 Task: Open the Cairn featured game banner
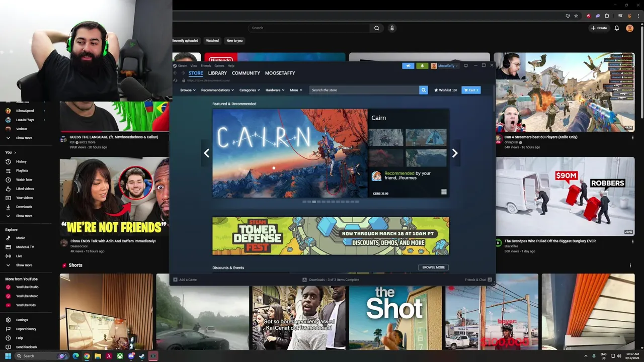click(x=290, y=153)
